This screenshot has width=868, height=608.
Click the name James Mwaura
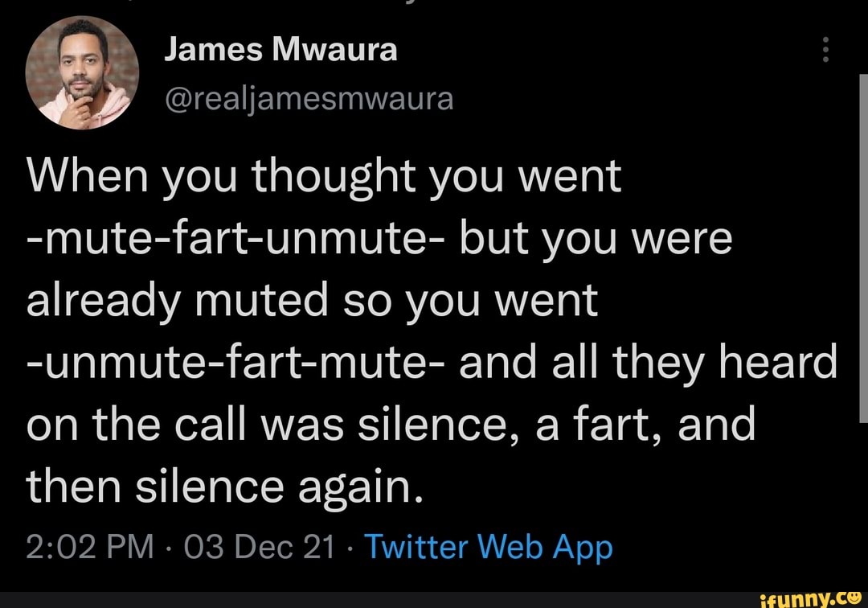pyautogui.click(x=280, y=48)
